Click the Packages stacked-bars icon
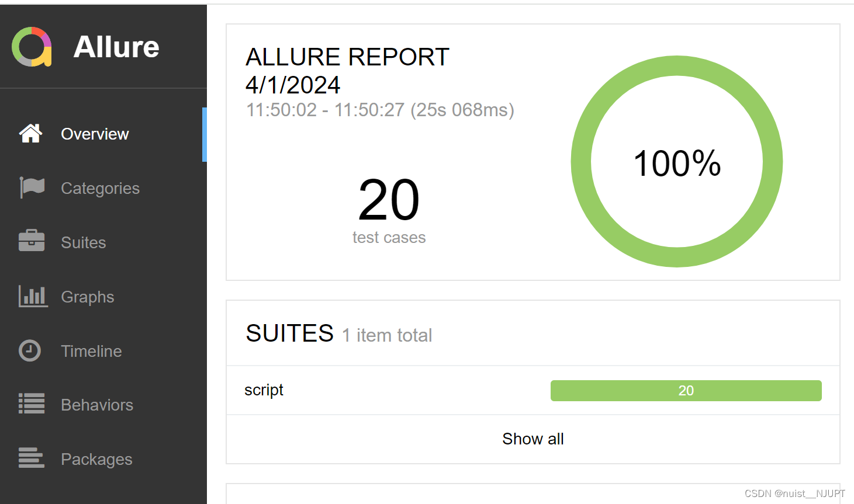The height and width of the screenshot is (504, 854). (32, 458)
